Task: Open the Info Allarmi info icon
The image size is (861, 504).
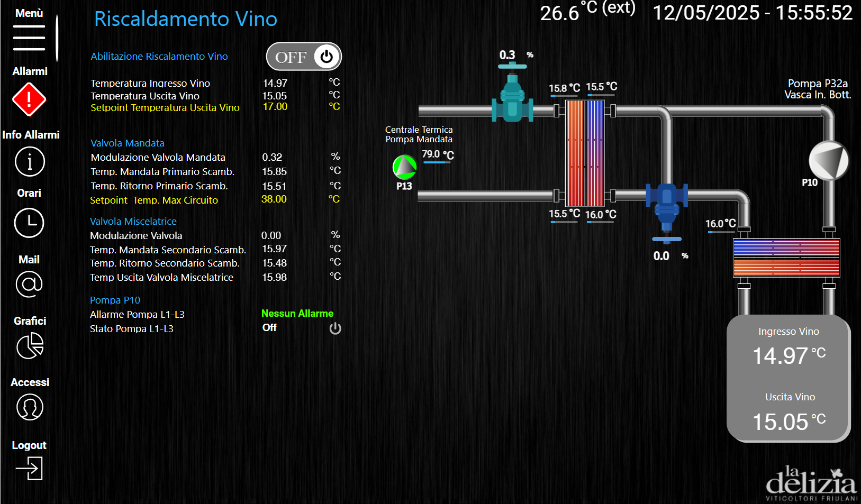Action: (30, 162)
